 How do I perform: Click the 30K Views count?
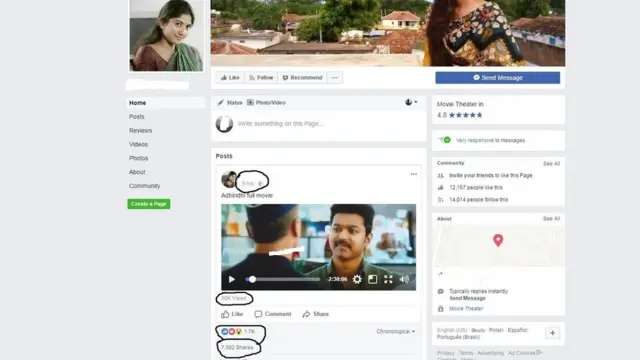(234, 298)
